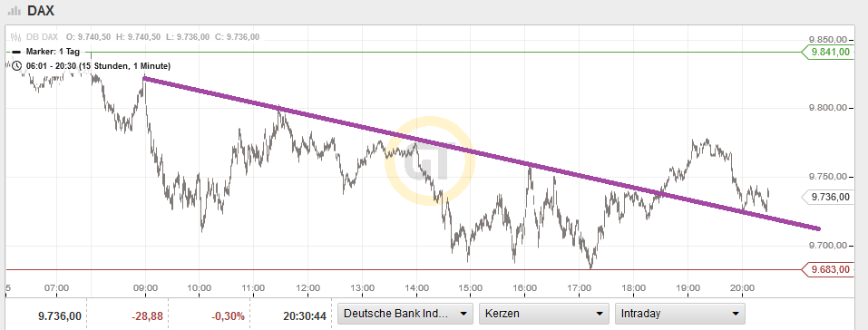The height and width of the screenshot is (330, 868).
Task: Click the "06:01 - 20:30 (15 Stunden, 1 Minute)" text
Action: [x=98, y=66]
